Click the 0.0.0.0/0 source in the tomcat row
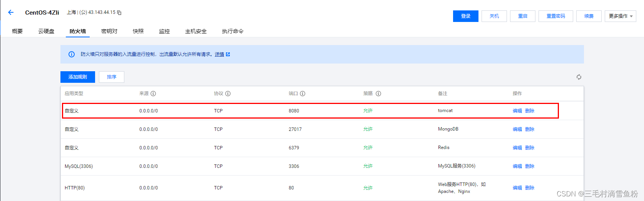 click(x=149, y=111)
